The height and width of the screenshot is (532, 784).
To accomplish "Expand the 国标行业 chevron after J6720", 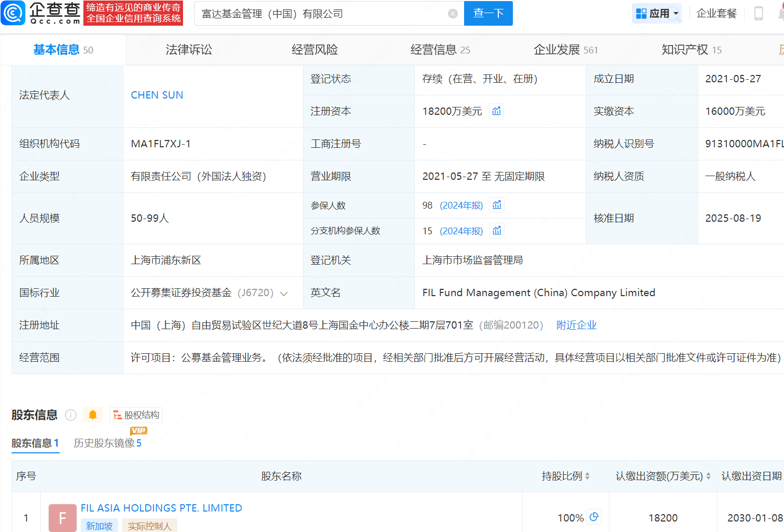I will tap(284, 294).
